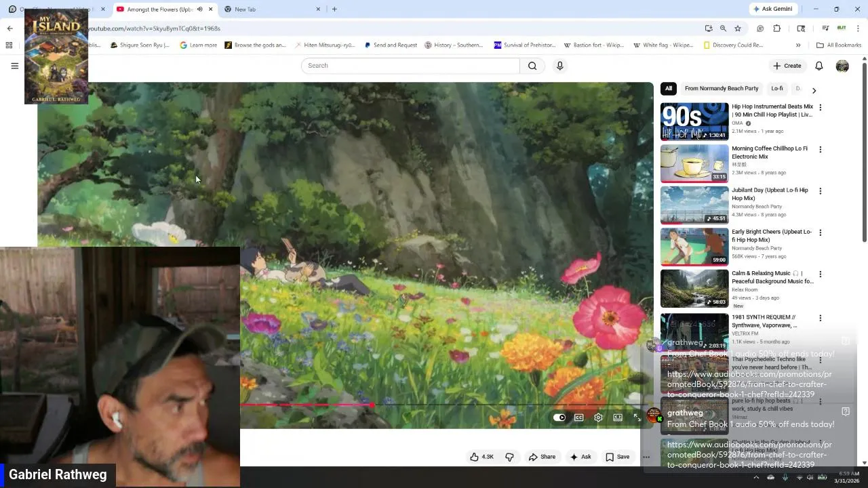Screen dimensions: 868x488
Task: Click the Create button
Action: tap(787, 66)
